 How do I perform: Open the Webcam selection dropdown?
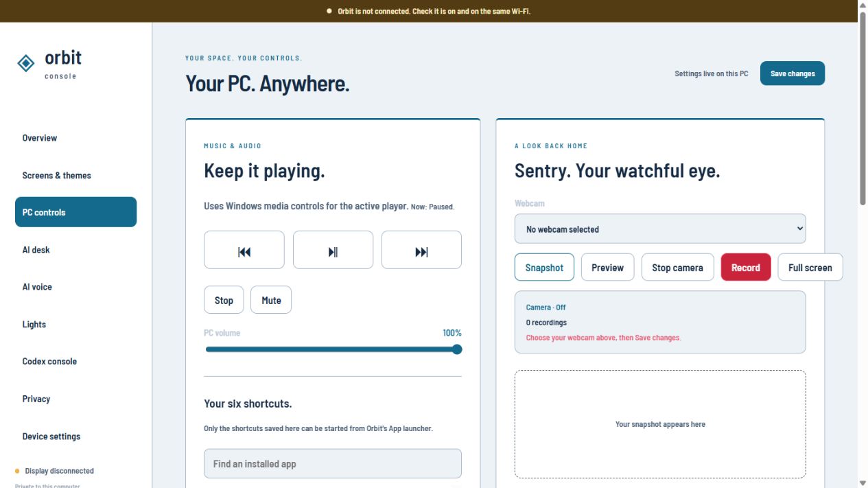[x=660, y=229]
